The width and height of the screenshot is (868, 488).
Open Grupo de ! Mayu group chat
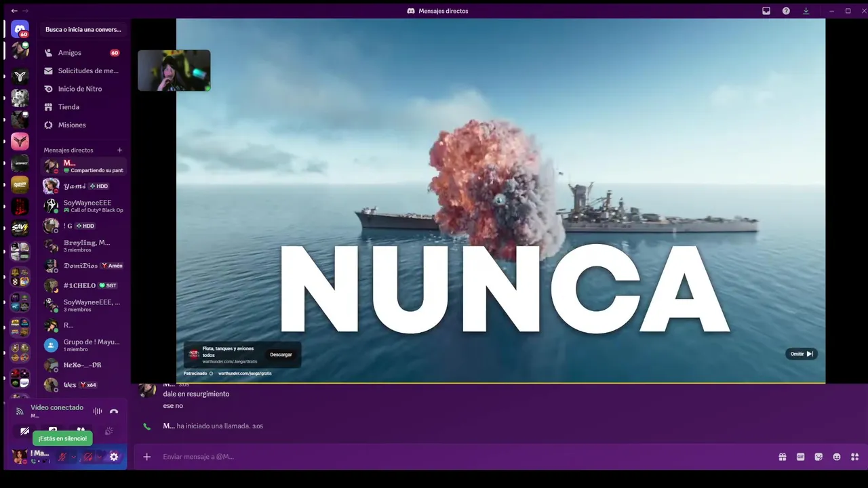pyautogui.click(x=83, y=345)
